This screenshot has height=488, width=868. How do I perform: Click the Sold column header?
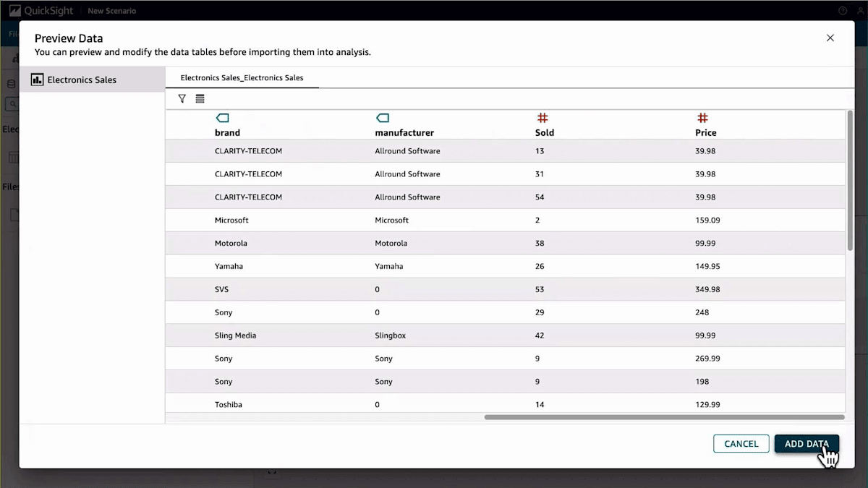[545, 133]
